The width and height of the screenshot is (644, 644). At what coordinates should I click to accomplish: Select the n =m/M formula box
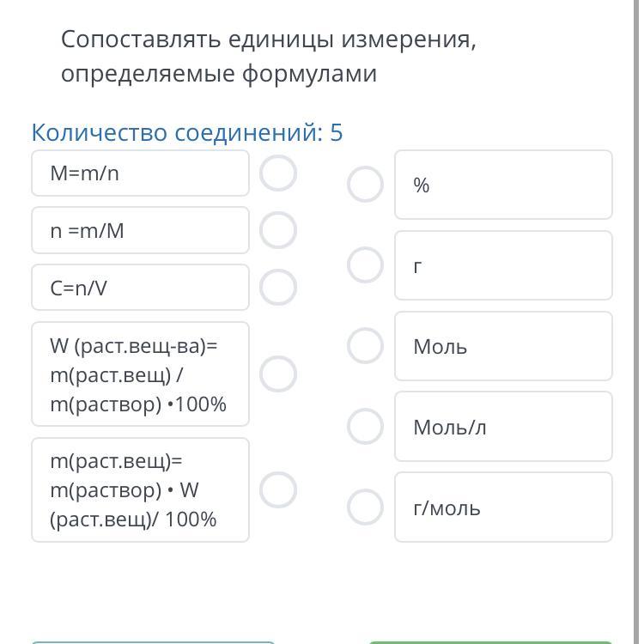coord(140,230)
